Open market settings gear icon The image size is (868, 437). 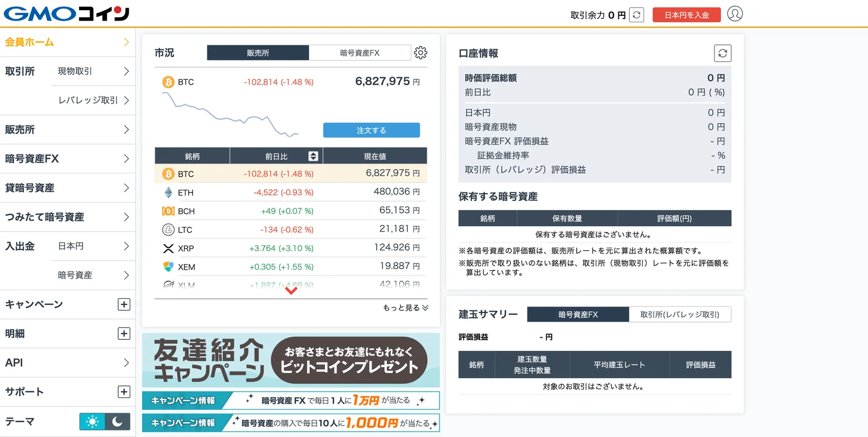click(x=420, y=53)
